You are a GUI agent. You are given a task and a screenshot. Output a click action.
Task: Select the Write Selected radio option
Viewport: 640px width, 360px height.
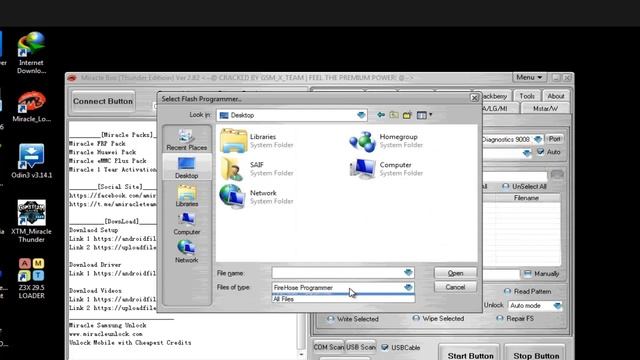pos(353,319)
